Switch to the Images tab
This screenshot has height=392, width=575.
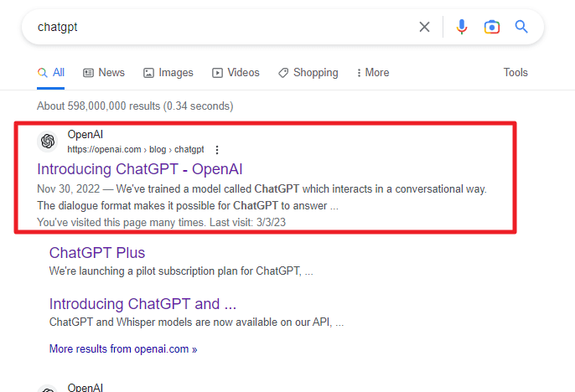click(168, 73)
